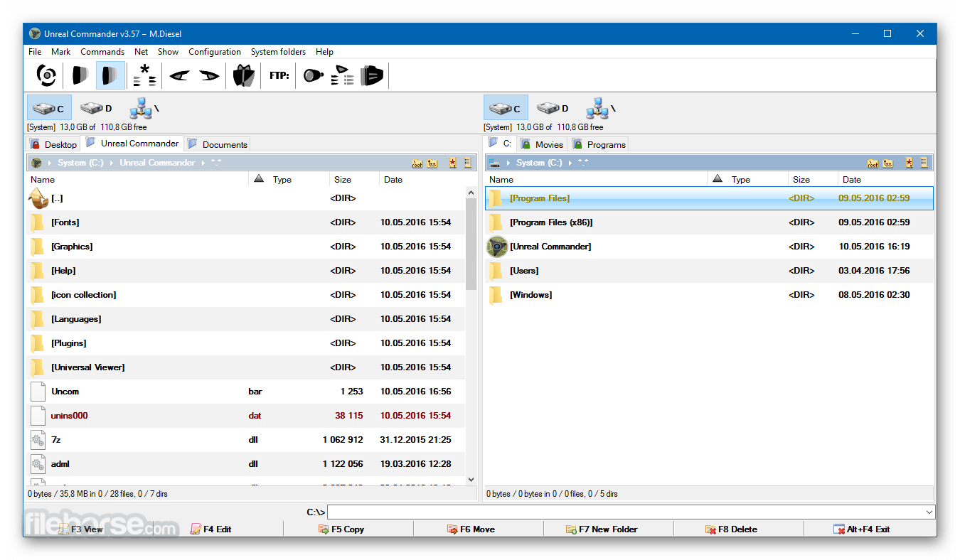
Task: Open the Configuration menu
Action: pos(215,52)
